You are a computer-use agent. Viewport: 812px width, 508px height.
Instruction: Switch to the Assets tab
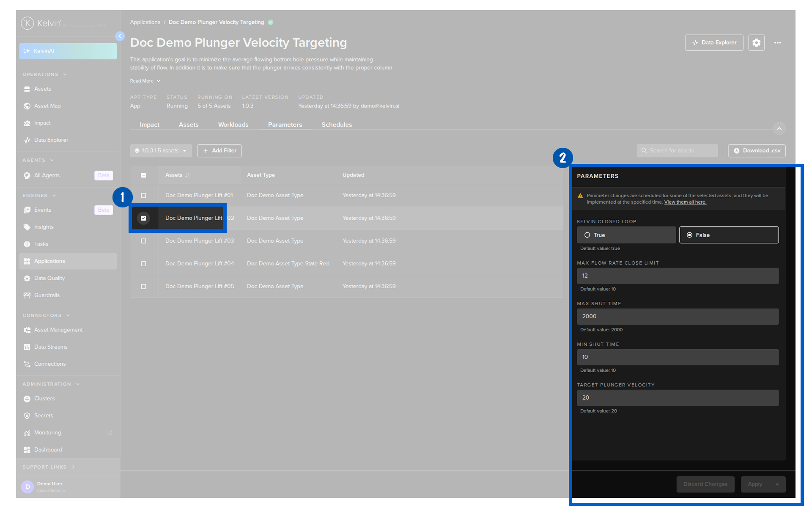tap(189, 125)
